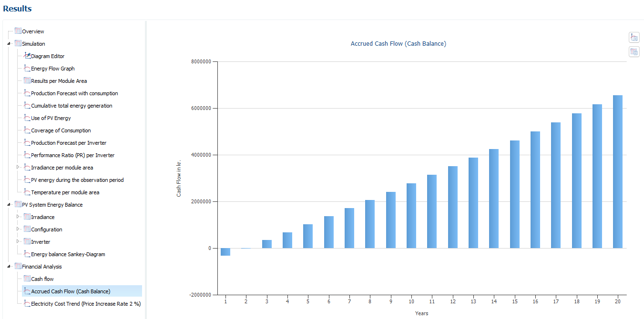Viewport: 644px width, 319px height.
Task: Open Production Forecast with consumption
Action: (74, 93)
